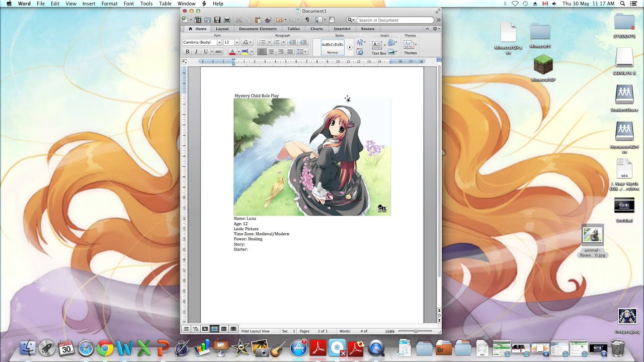The image size is (644, 362).
Task: Open the font size 12 dropdown
Action: (x=237, y=42)
